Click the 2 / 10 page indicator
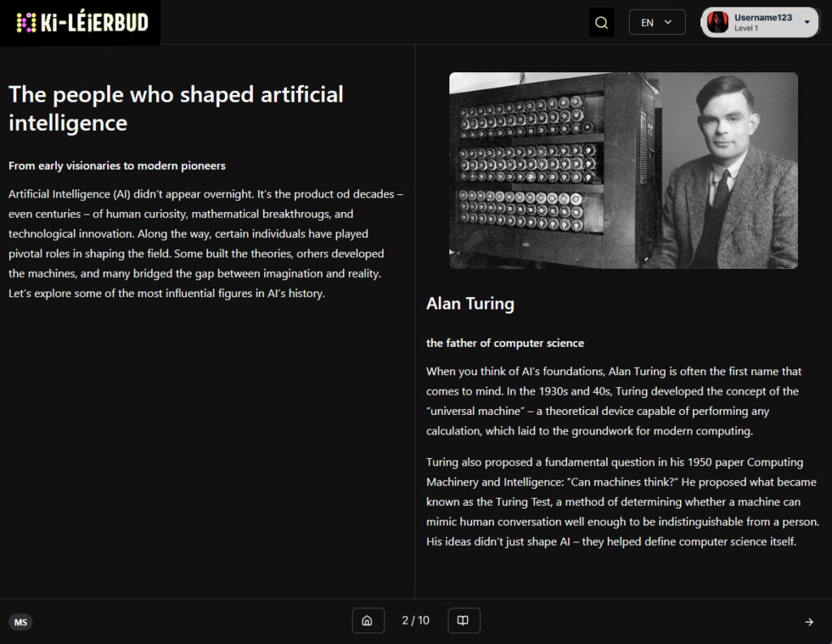Image resolution: width=832 pixels, height=644 pixels. (415, 620)
